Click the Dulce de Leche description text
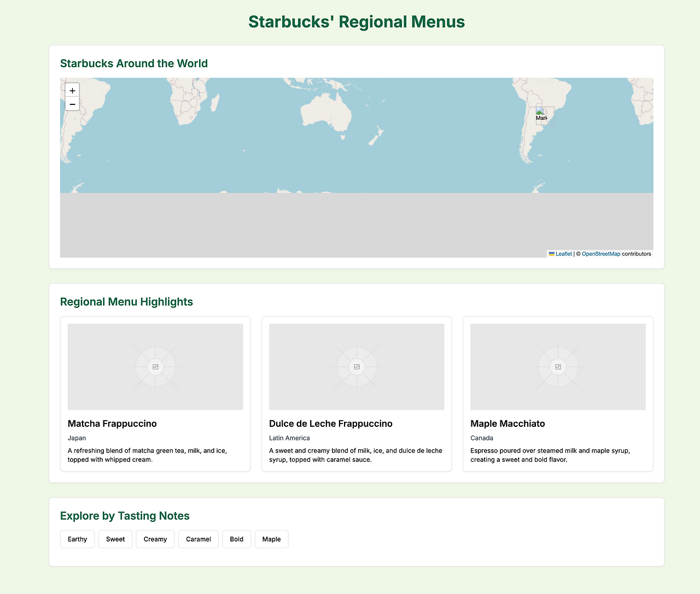The width and height of the screenshot is (700, 594). pos(355,455)
